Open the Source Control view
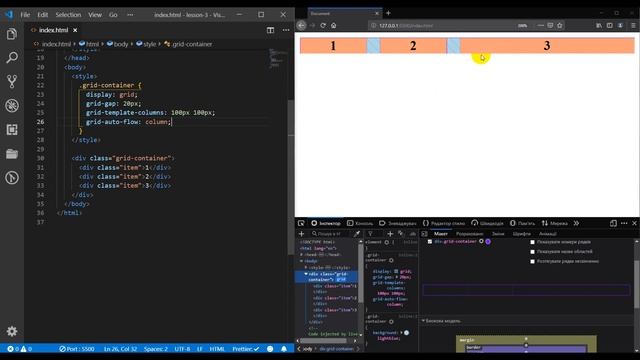The height and width of the screenshot is (360, 640). [12, 82]
